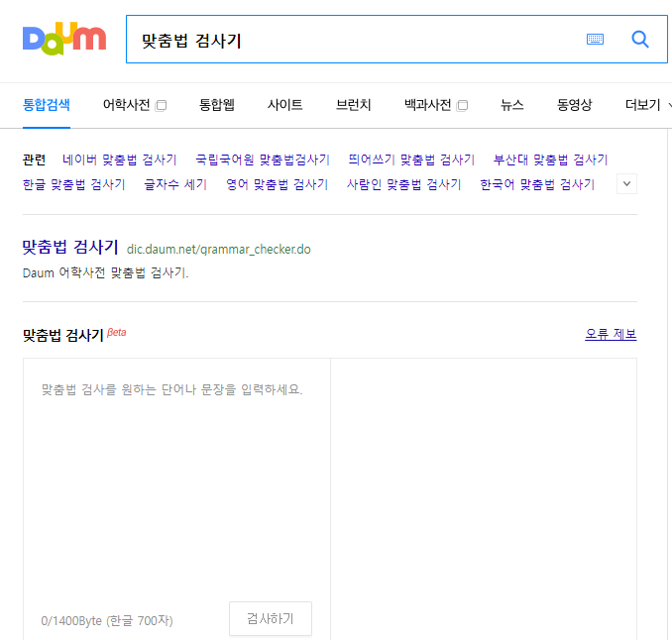Click the spell check text input area

[x=176, y=476]
